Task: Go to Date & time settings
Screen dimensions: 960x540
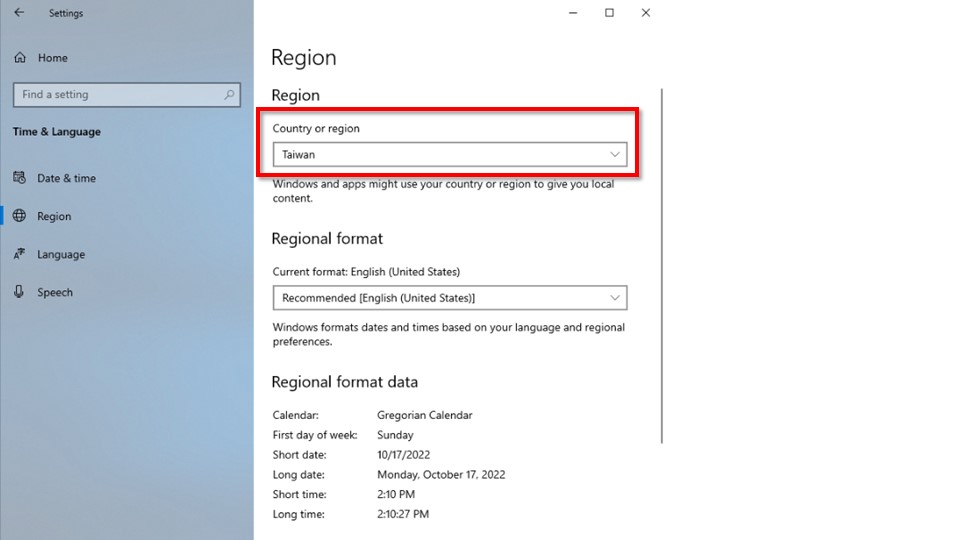Action: 66,178
